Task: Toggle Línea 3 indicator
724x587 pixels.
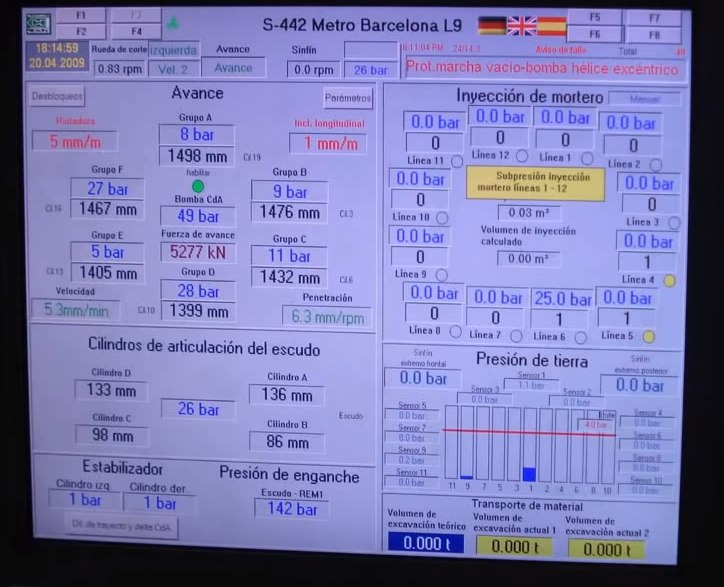Action: click(674, 223)
